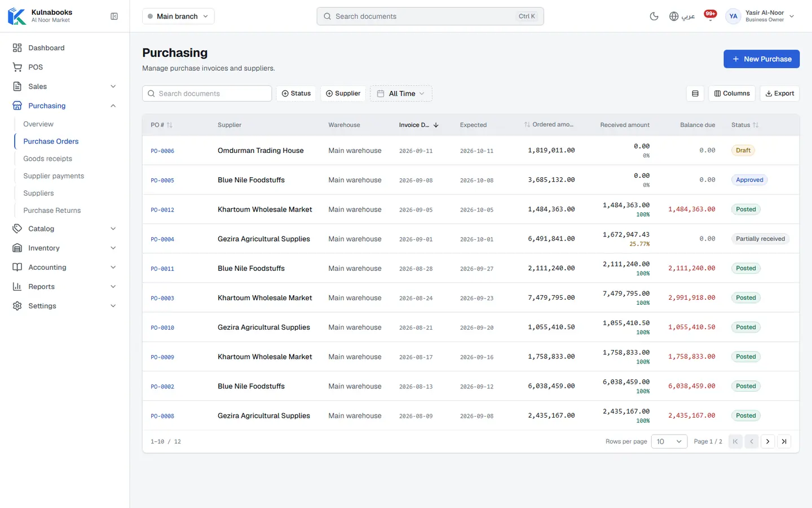This screenshot has width=812, height=508.
Task: Open purchase order PO-0003
Action: (x=162, y=299)
